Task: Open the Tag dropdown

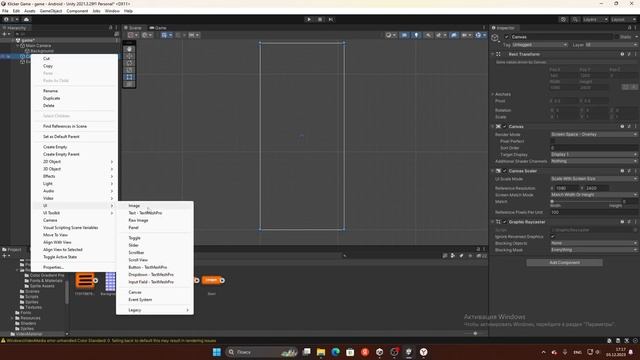Action: [540, 44]
